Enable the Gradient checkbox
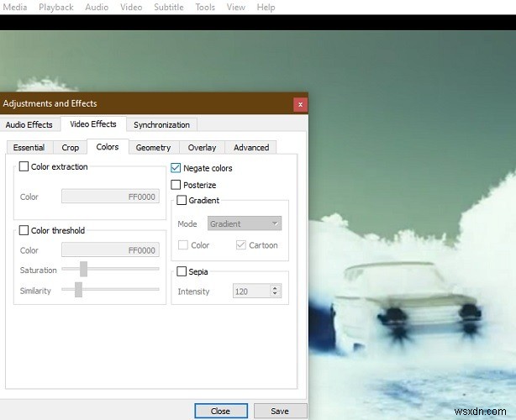 182,200
